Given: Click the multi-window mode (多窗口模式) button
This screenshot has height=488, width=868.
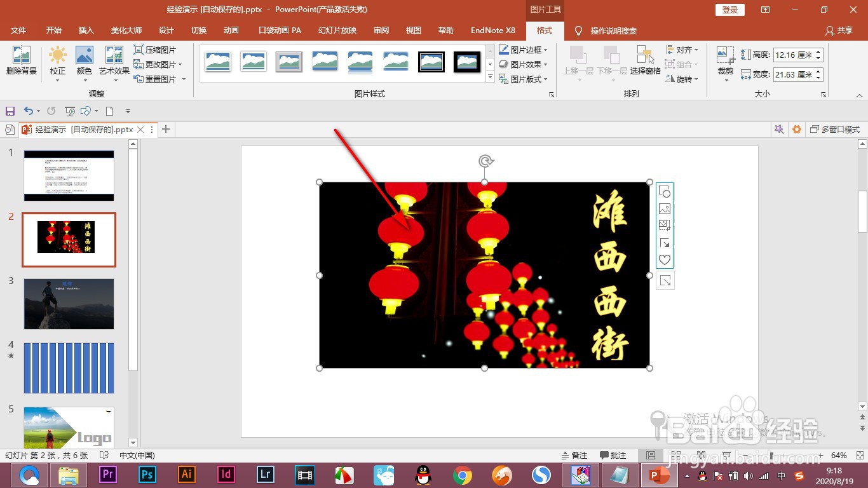Looking at the screenshot, I should pos(835,129).
